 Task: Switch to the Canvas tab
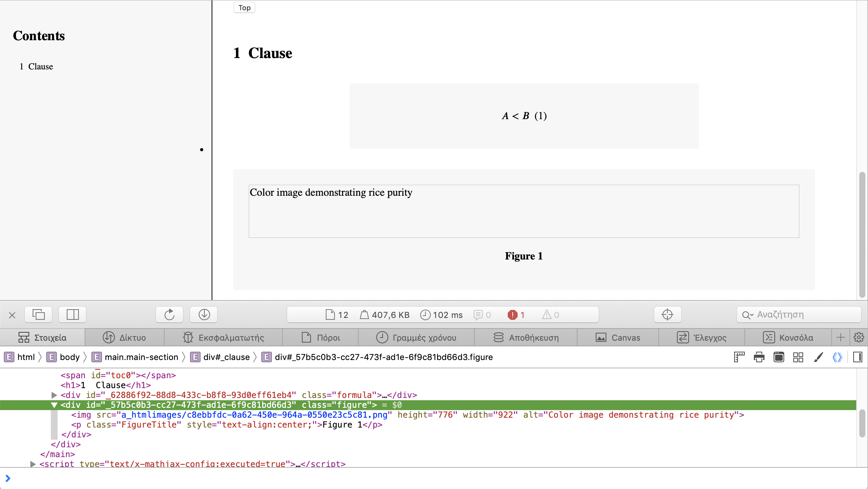tap(618, 337)
